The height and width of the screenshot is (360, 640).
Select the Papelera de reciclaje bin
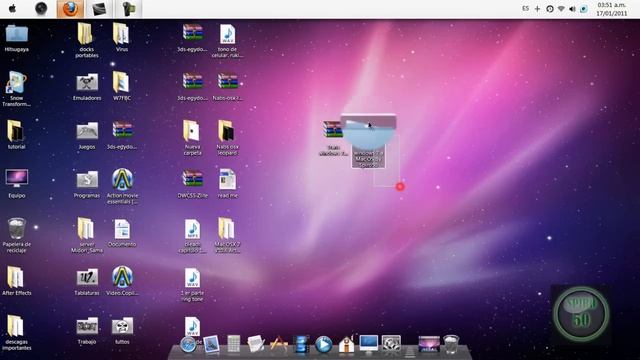(x=17, y=235)
